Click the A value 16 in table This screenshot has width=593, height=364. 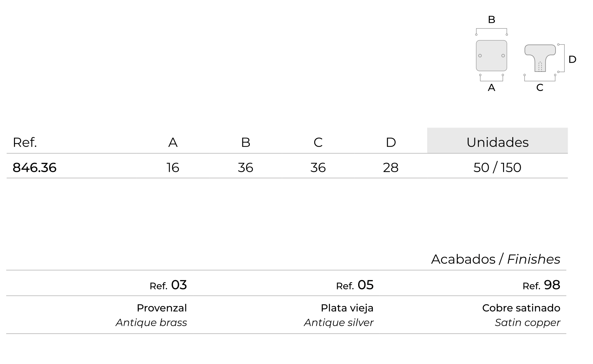[173, 167]
